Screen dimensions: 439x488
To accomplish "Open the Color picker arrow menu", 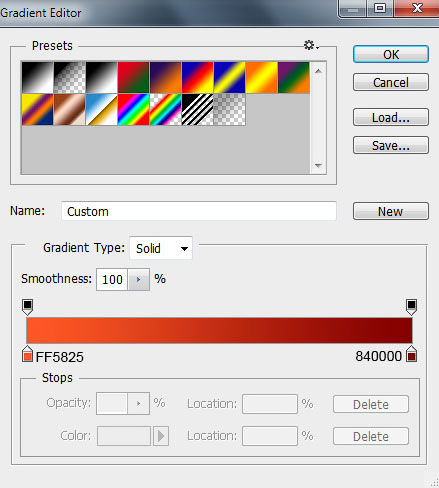I will [x=161, y=436].
